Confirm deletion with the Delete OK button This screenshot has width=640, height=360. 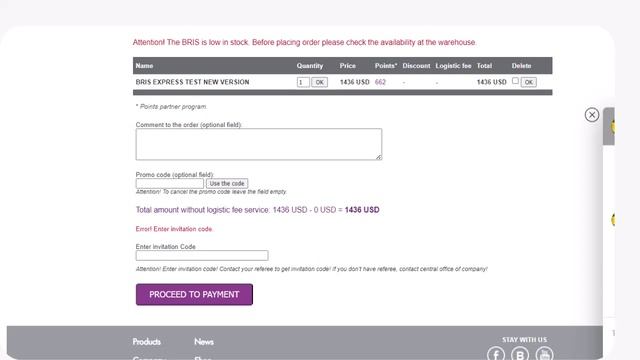pos(529,82)
